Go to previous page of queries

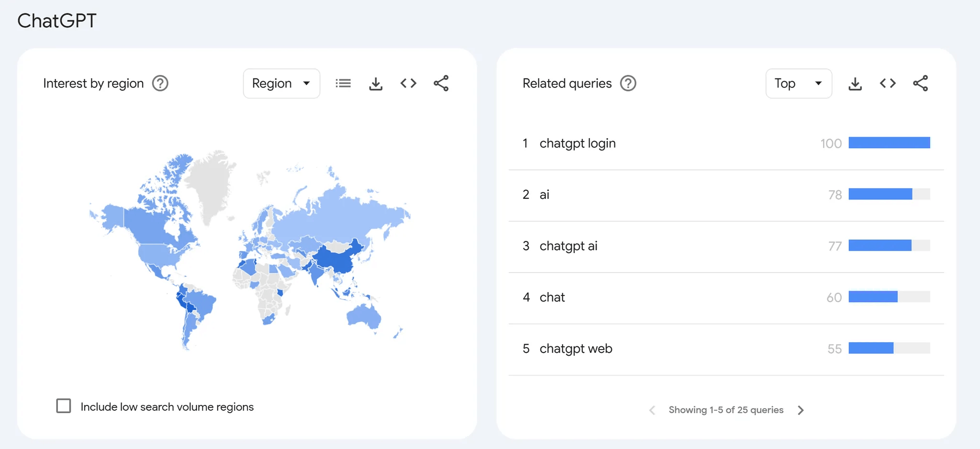pos(652,410)
